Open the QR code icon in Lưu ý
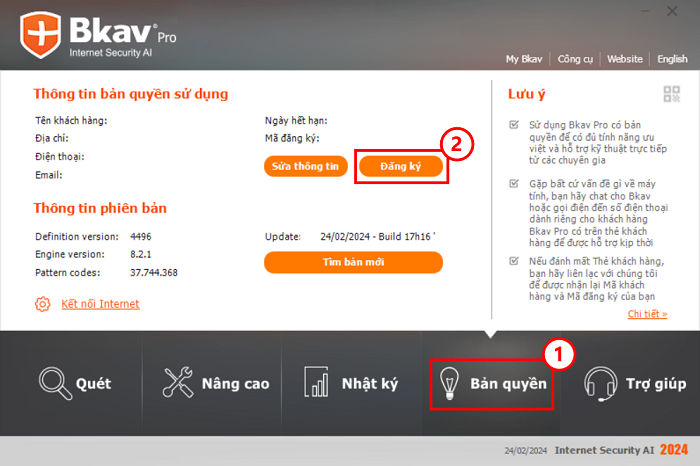 tap(671, 94)
